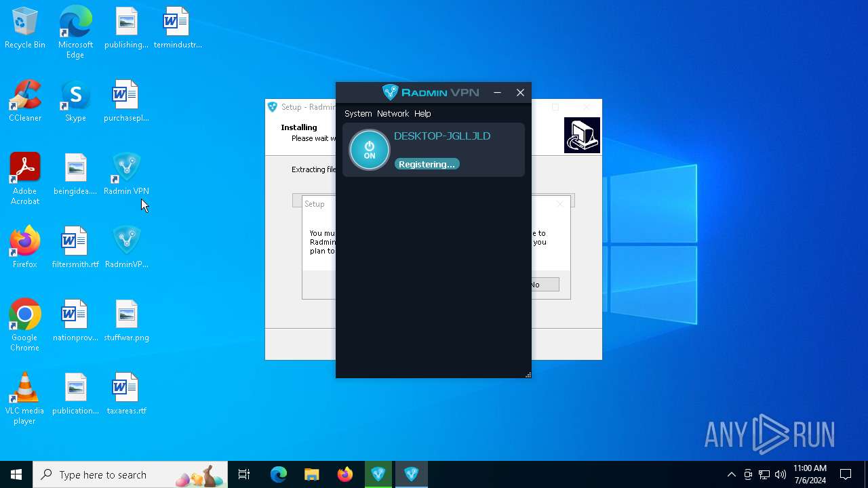868x488 pixels.
Task: Select the beingidea image file on desktop
Action: (x=75, y=175)
